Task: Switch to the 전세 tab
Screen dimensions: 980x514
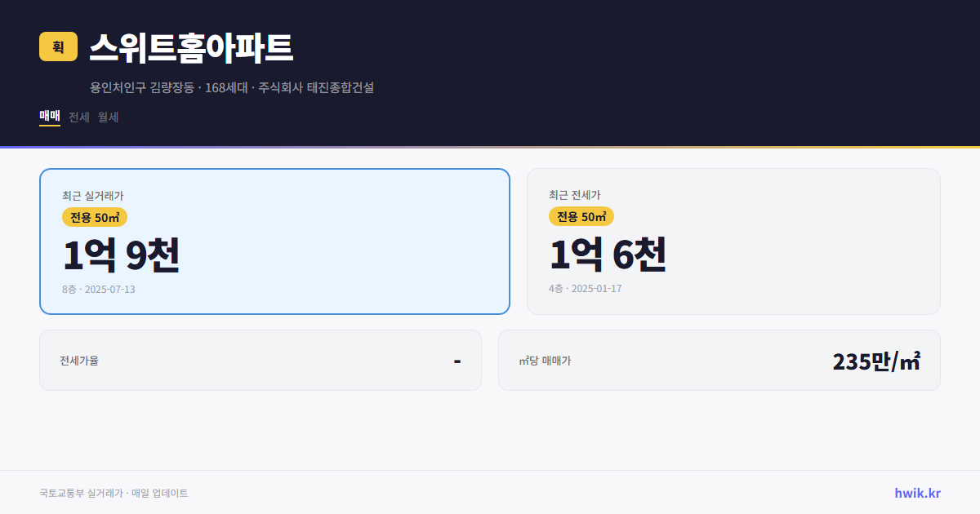Action: [78, 117]
